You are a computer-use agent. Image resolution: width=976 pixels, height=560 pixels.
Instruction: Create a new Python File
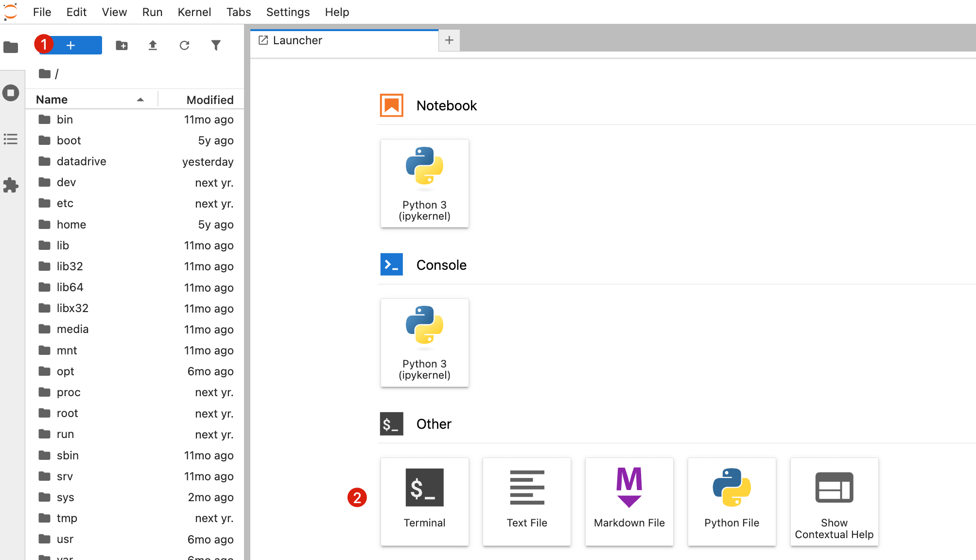click(732, 501)
